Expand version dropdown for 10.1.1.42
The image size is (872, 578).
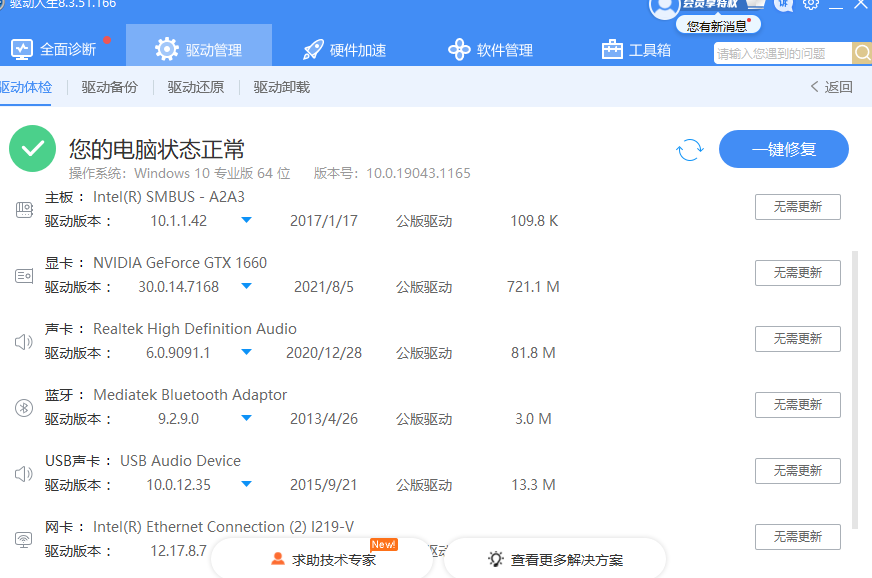(246, 220)
